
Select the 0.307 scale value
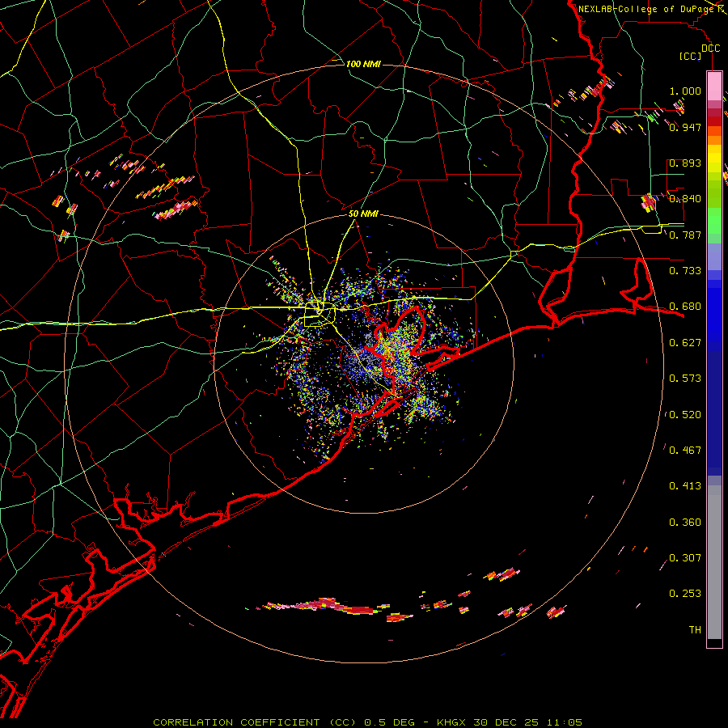point(685,558)
